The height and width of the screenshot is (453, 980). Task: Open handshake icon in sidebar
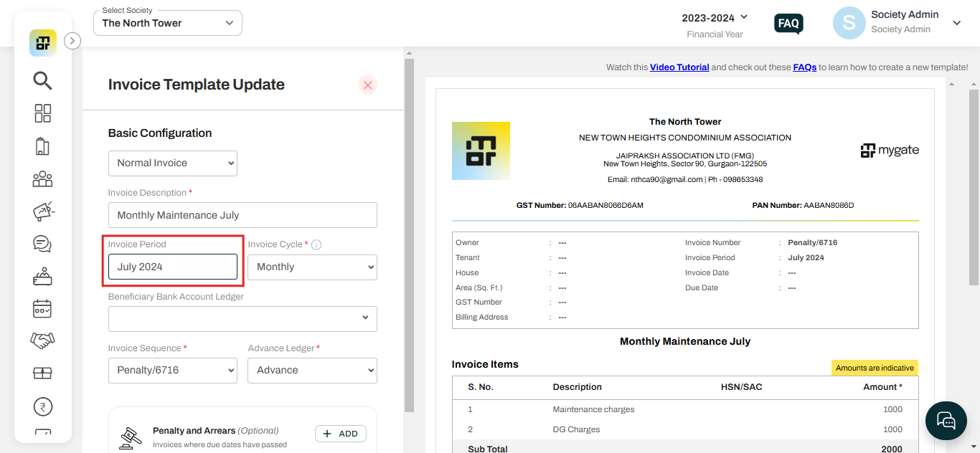point(43,340)
